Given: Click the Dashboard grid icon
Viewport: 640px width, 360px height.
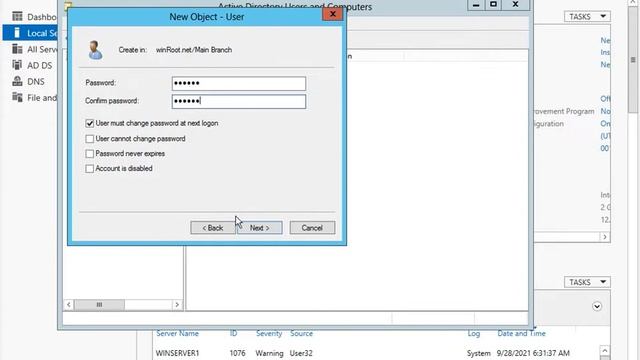Looking at the screenshot, I should point(17,16).
